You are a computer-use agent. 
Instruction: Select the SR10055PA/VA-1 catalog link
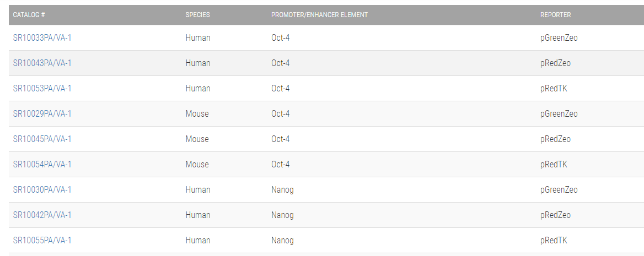[x=42, y=241]
